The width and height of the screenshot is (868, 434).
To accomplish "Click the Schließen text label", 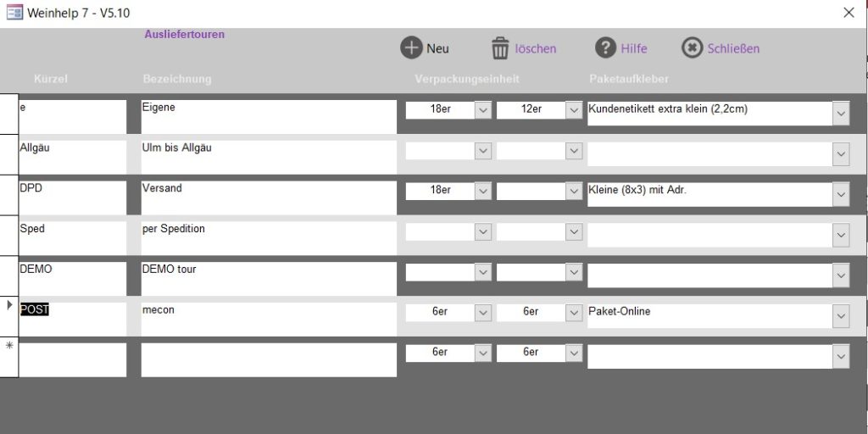I will pyautogui.click(x=733, y=49).
